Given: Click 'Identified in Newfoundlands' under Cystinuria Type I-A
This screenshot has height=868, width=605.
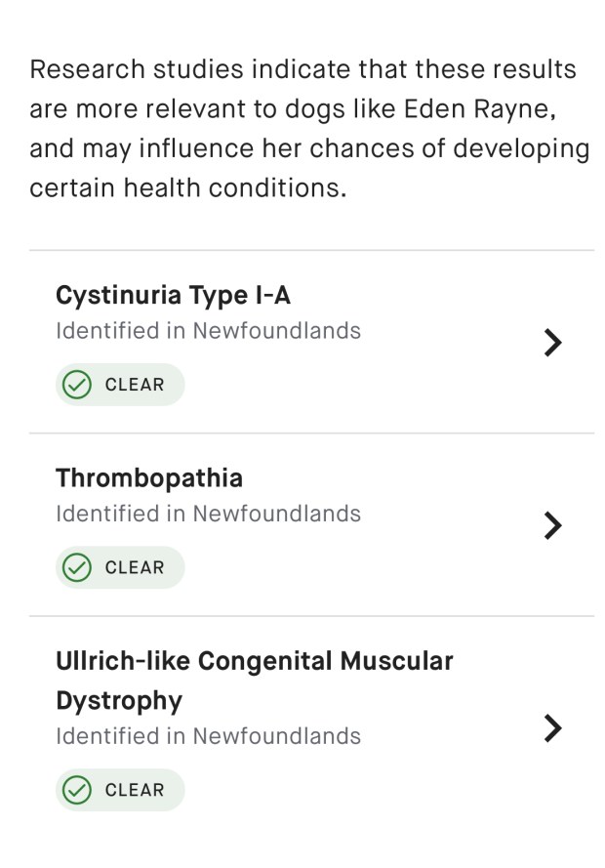Looking at the screenshot, I should click(208, 331).
